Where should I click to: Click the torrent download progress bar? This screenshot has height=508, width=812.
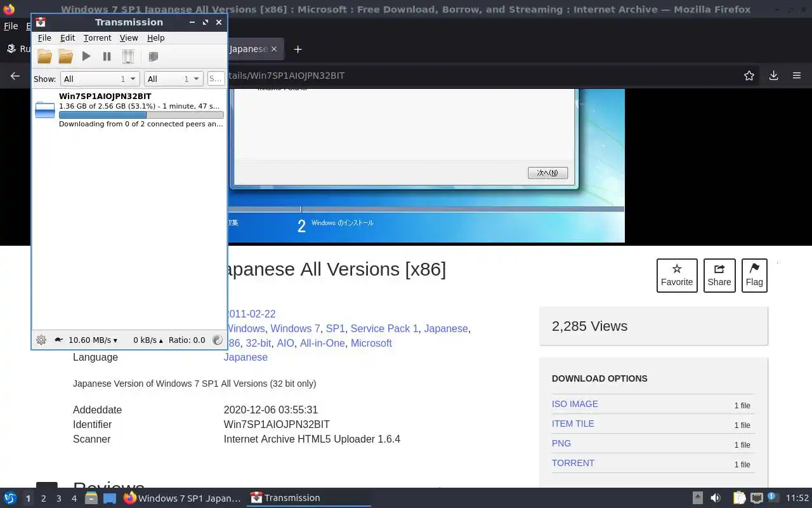coord(141,115)
